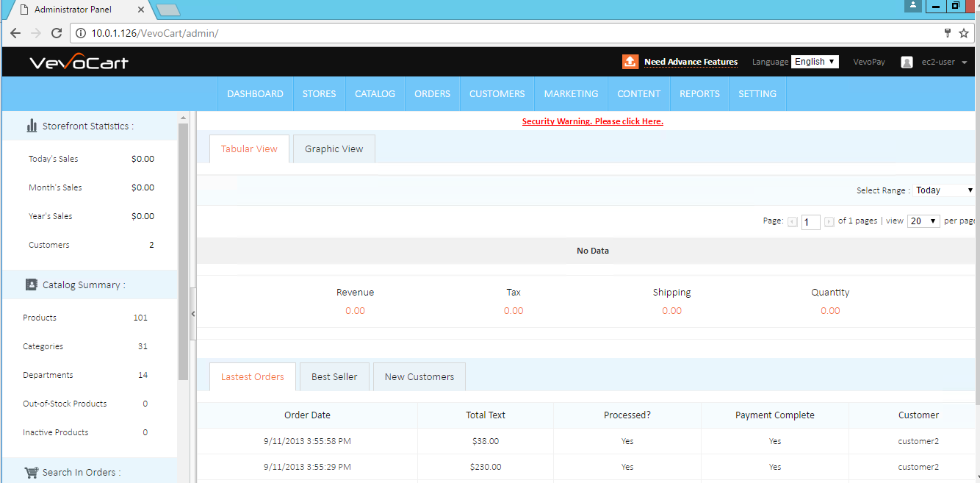
Task: Collapse the left sidebar using the splitter arrow
Action: pos(193,314)
